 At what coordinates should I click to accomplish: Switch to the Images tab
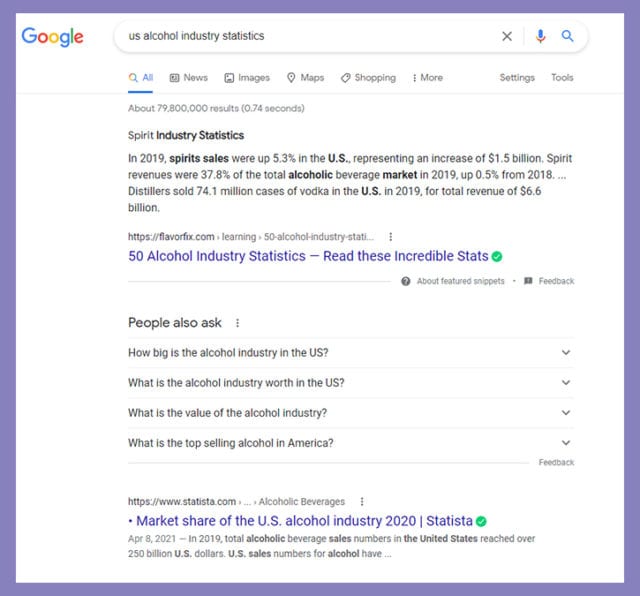coord(247,78)
